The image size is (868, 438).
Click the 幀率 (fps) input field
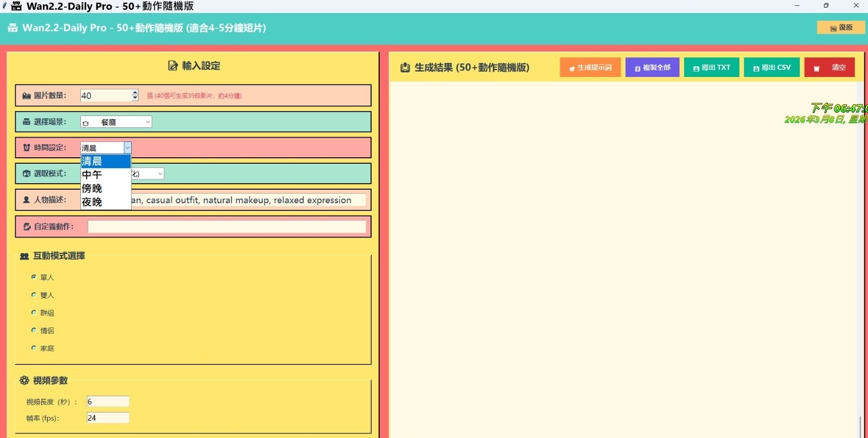108,418
